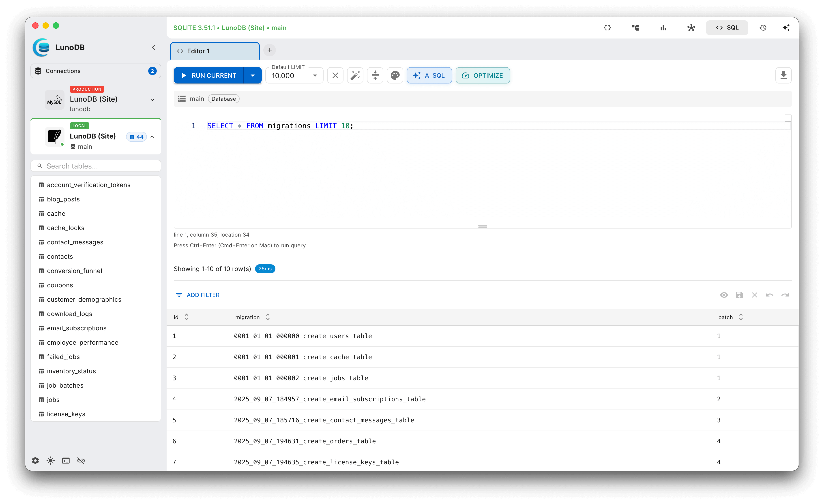Click ADD FILTER
The image size is (824, 504).
pos(198,295)
